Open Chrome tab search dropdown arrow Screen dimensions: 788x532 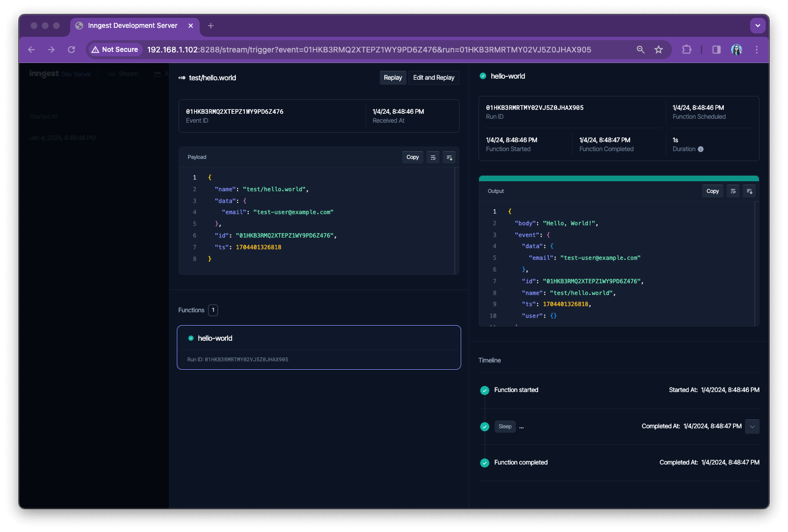tap(757, 26)
